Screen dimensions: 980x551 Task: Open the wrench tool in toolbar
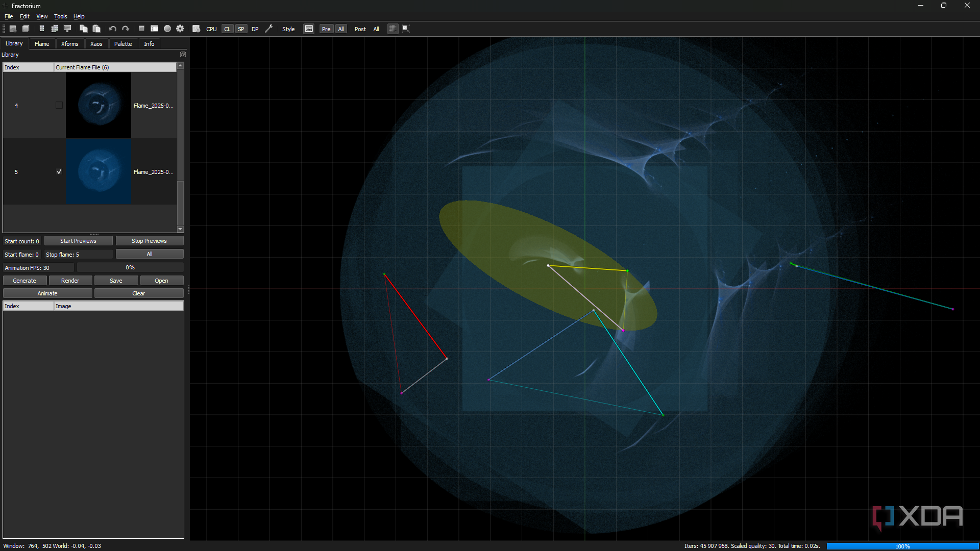[269, 29]
